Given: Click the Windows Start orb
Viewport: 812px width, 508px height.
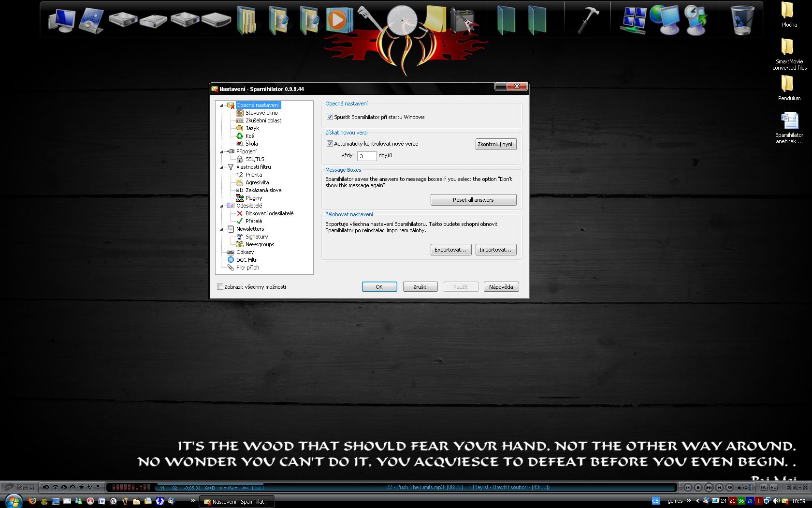Looking at the screenshot, I should click(14, 501).
